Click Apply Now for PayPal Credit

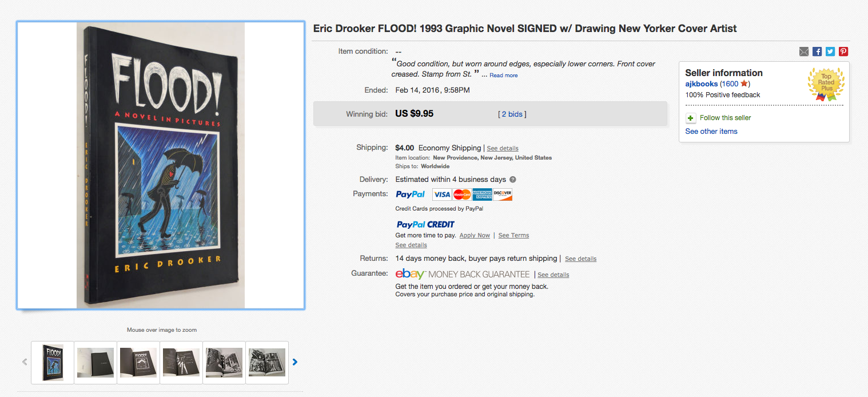coord(475,236)
